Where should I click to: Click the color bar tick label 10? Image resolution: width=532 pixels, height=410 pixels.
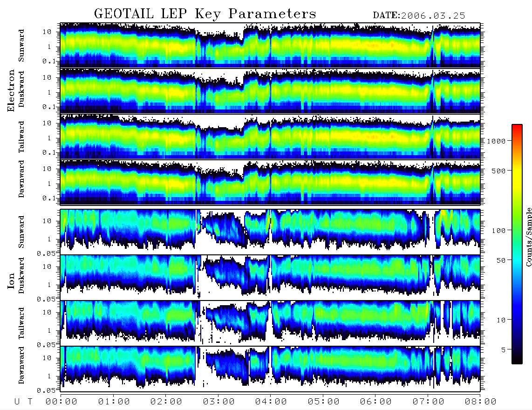501,320
